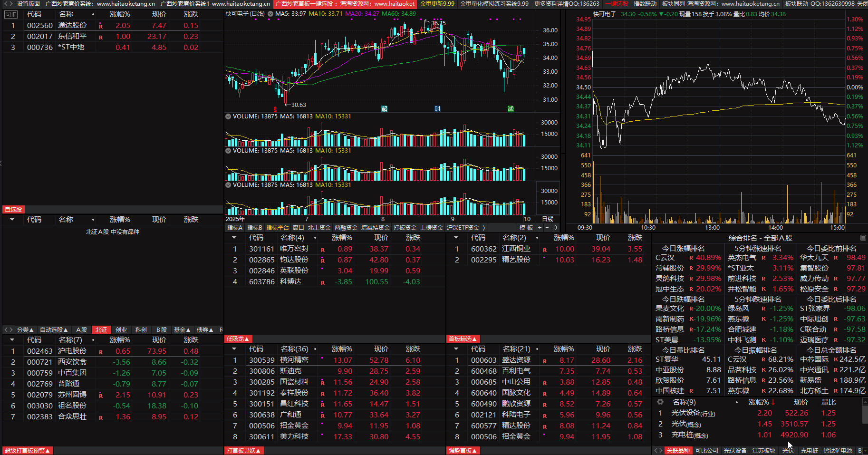Screen dimensions: 868x455
Task: Toggle 指标平台 indicator platform option
Action: [277, 228]
